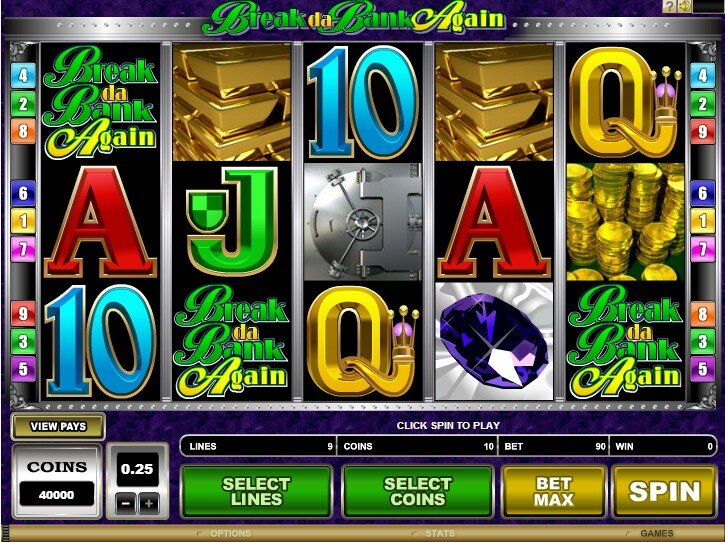Click the help question mark icon
Viewport: 725px width, 542px height.
click(x=669, y=6)
